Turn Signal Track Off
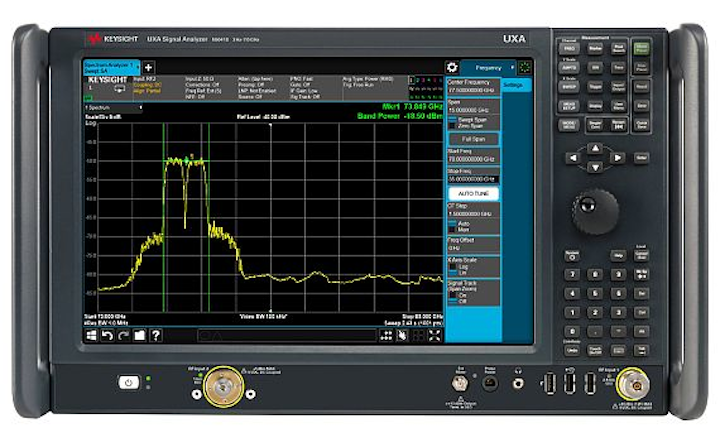The height and width of the screenshot is (442, 720). (457, 302)
